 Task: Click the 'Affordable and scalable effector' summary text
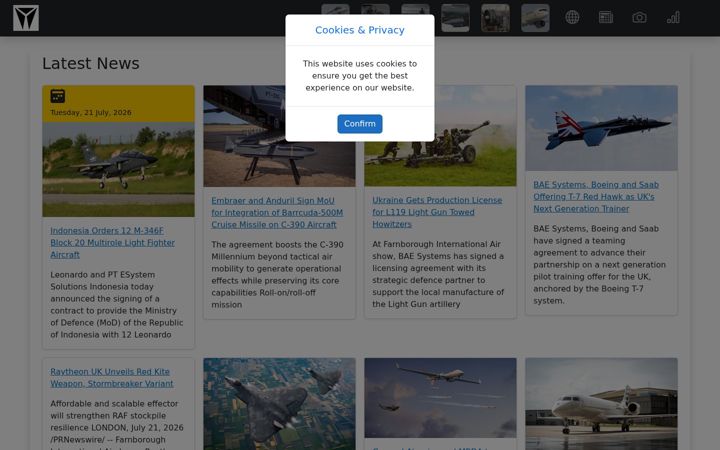(x=117, y=425)
